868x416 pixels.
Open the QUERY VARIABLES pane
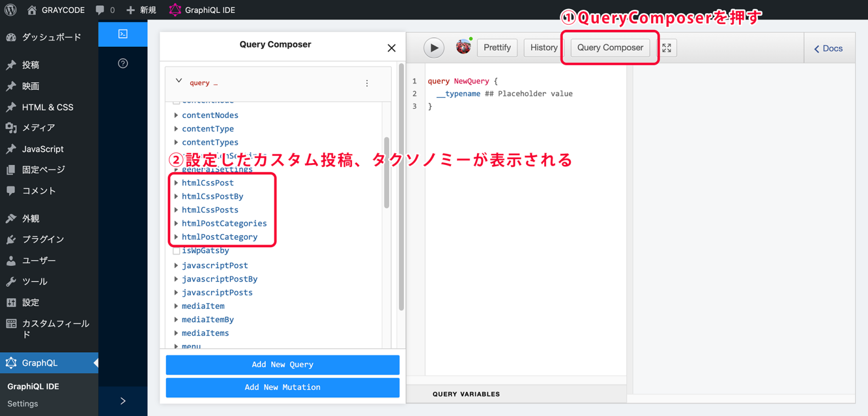click(466, 394)
